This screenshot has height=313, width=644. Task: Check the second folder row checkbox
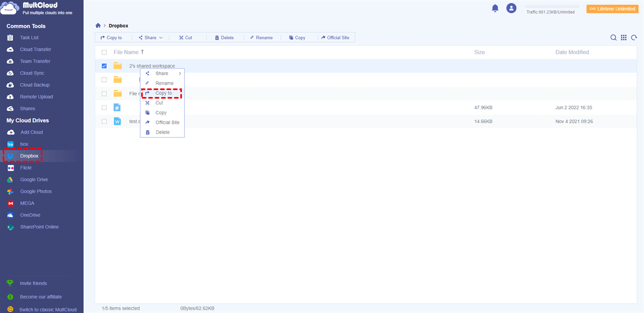click(104, 79)
